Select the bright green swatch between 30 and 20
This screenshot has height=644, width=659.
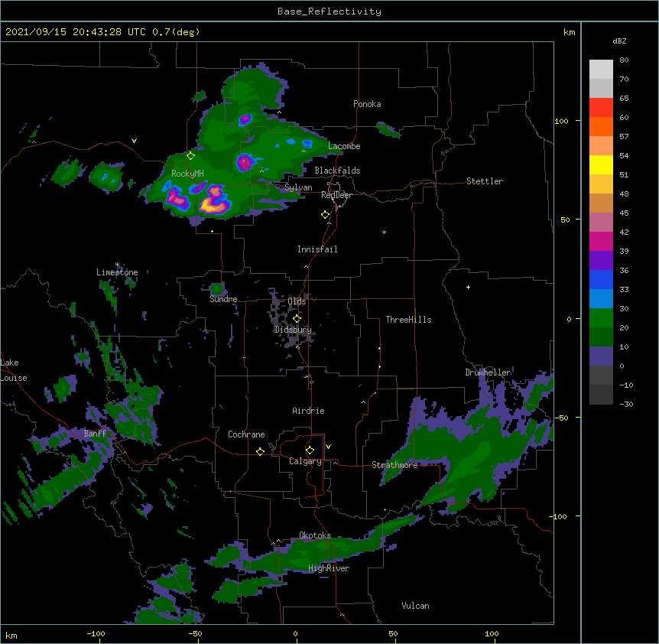[x=601, y=318]
